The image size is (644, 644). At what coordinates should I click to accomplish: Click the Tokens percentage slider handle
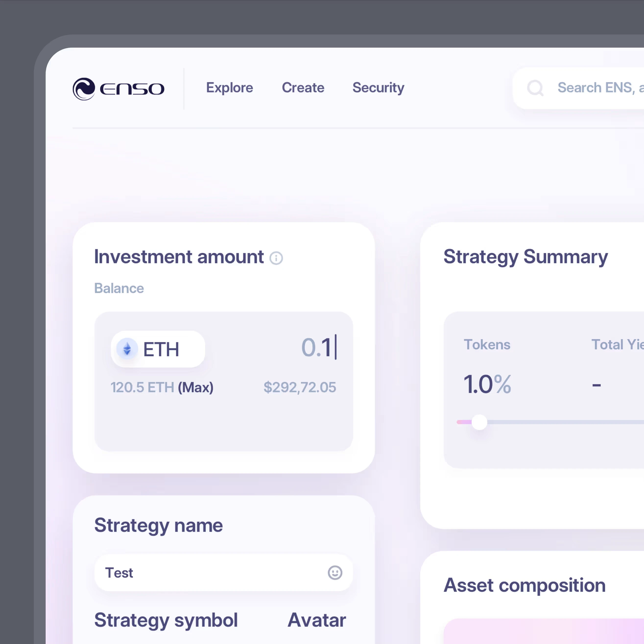pos(479,422)
